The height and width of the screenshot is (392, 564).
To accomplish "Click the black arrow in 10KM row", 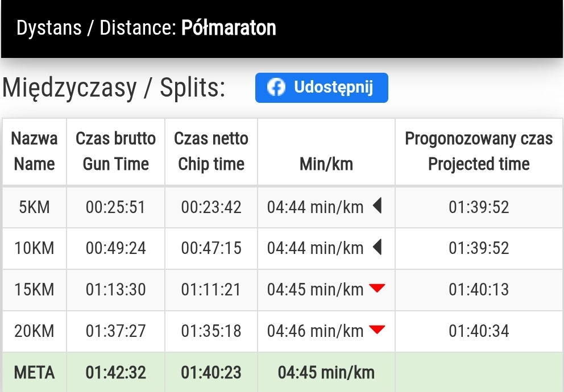I will tap(377, 248).
